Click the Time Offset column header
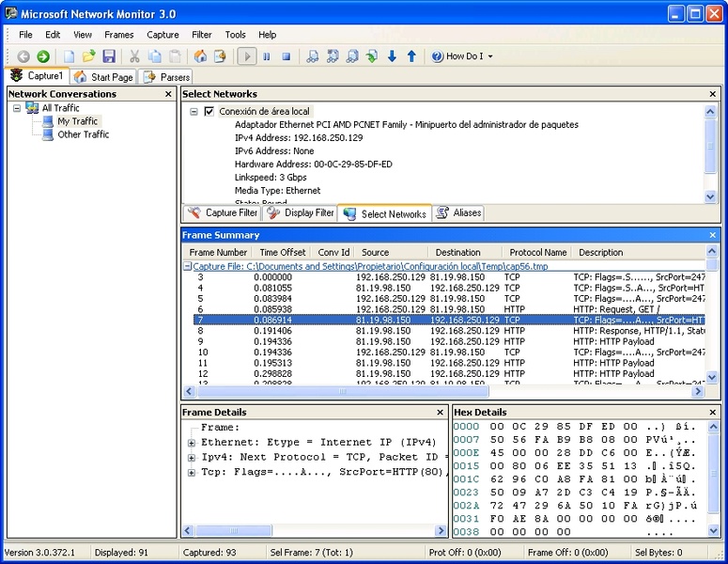 click(282, 252)
